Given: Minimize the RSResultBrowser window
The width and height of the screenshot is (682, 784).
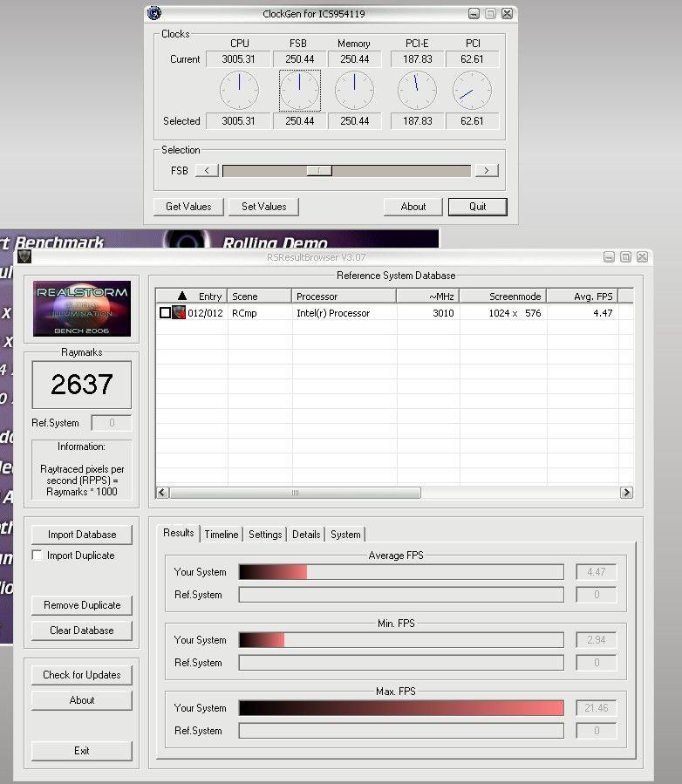Looking at the screenshot, I should [609, 257].
